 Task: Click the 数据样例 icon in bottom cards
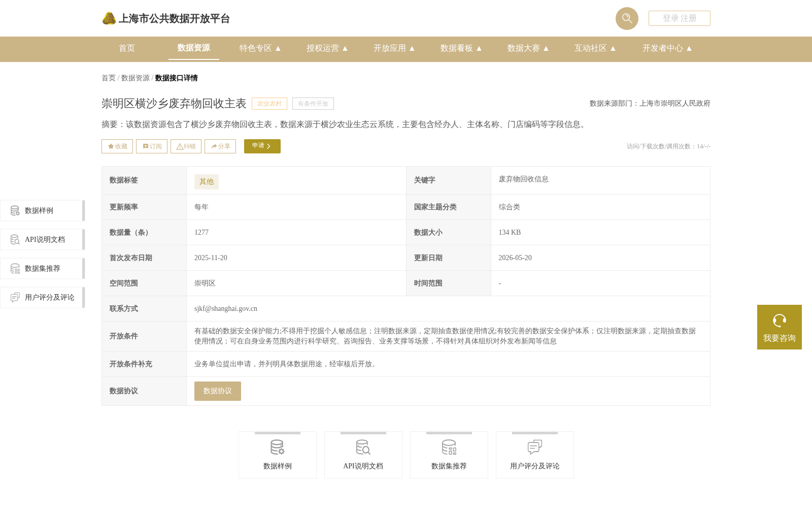tap(278, 448)
